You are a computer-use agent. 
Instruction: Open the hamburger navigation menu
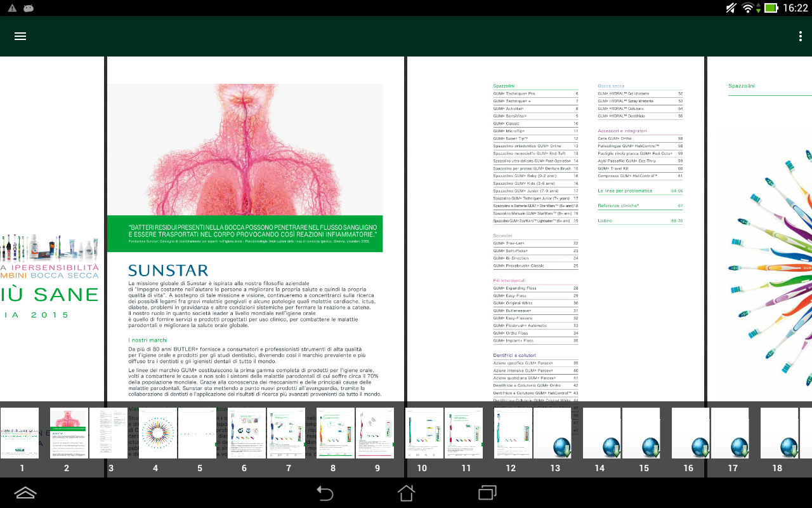pyautogui.click(x=20, y=36)
